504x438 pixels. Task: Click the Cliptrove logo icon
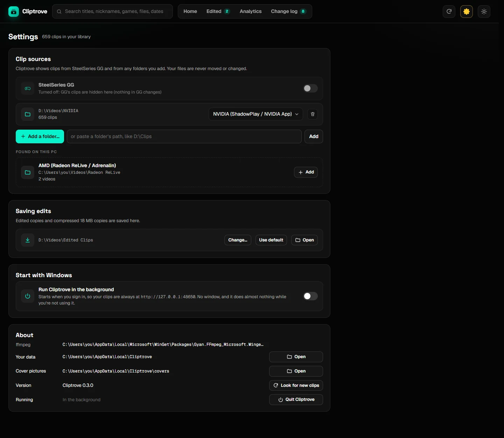tap(14, 12)
